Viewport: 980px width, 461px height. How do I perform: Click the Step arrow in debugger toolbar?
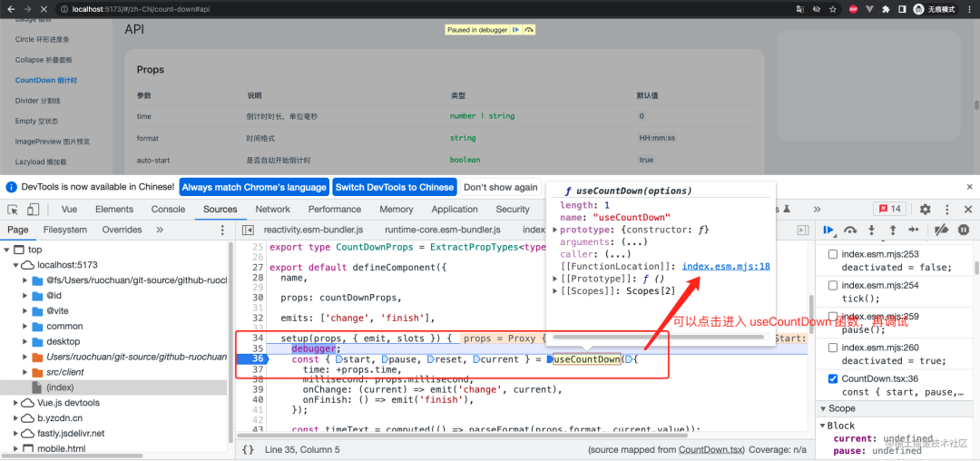[x=913, y=230]
